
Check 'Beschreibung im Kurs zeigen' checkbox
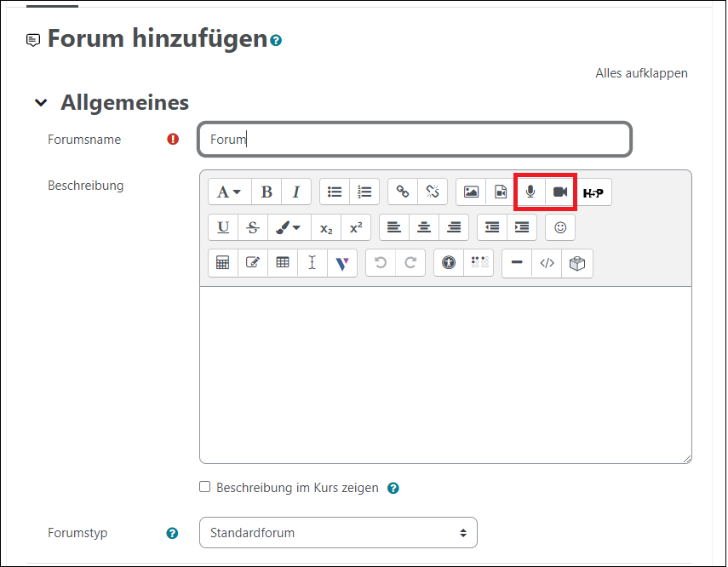point(204,488)
